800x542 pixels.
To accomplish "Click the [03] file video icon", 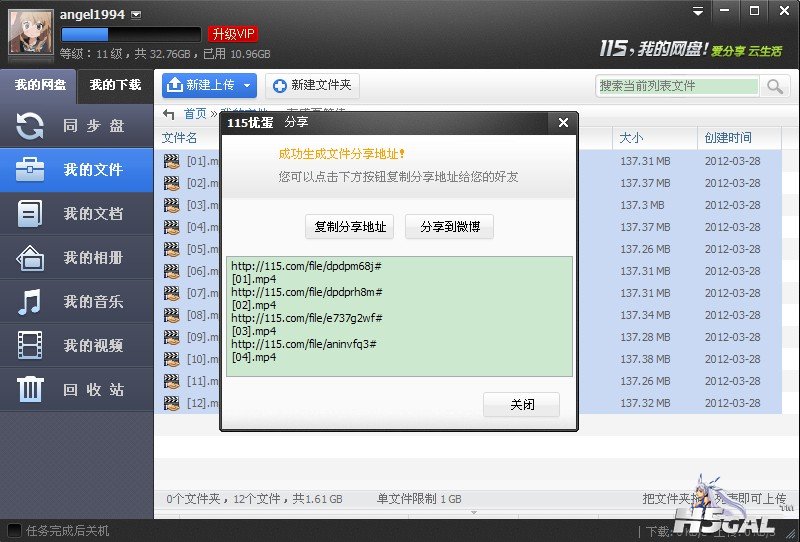I will click(172, 205).
